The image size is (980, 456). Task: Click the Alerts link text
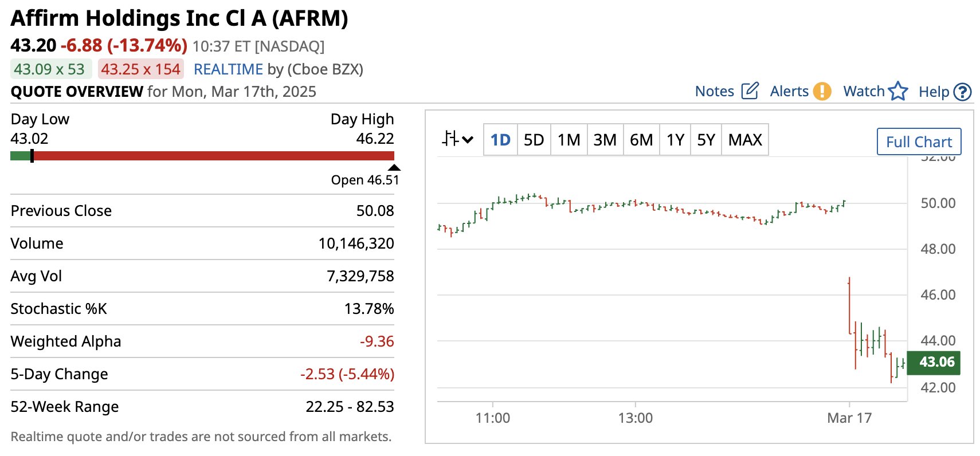click(x=789, y=91)
